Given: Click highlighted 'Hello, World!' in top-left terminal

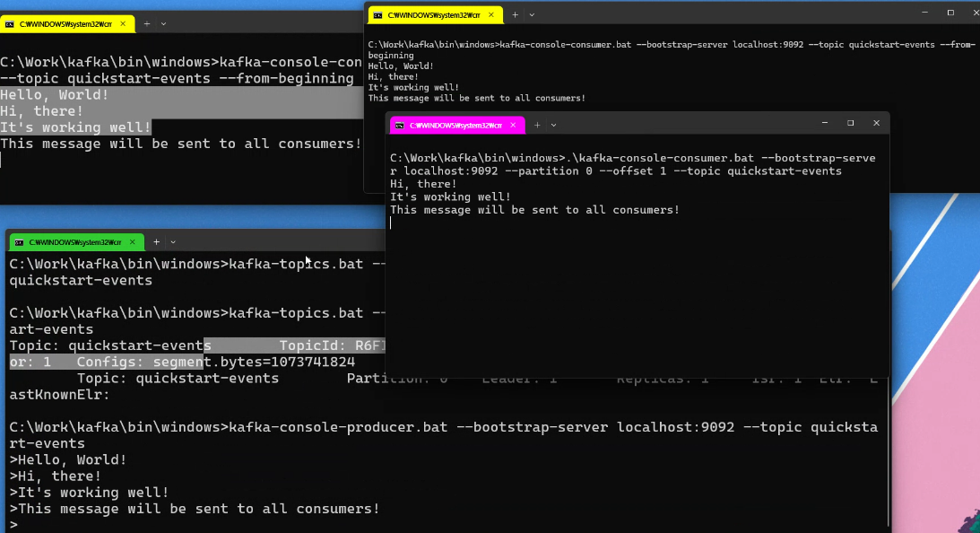Looking at the screenshot, I should [55, 94].
